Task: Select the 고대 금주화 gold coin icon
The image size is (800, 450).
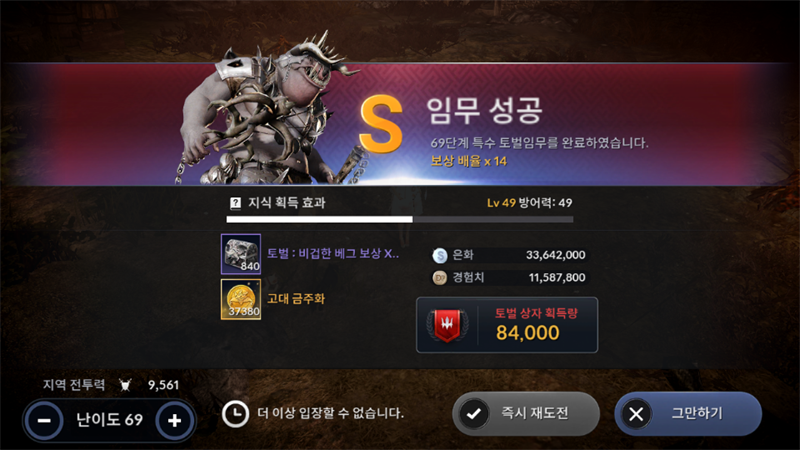Action: tap(241, 299)
